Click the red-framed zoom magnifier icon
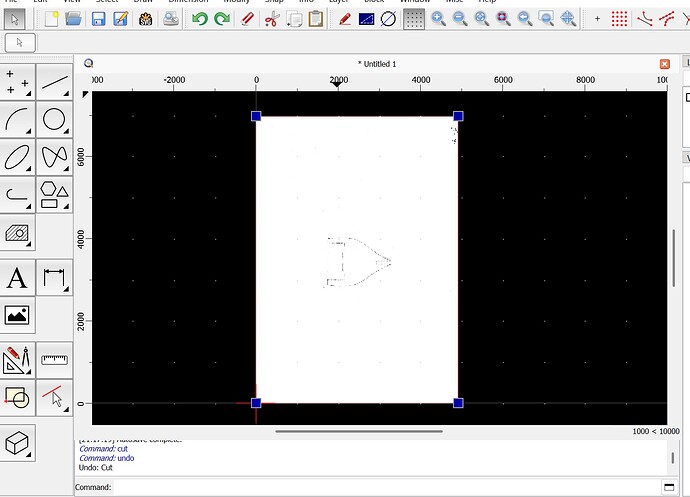Screen dimensions: 690x497 click(x=503, y=19)
